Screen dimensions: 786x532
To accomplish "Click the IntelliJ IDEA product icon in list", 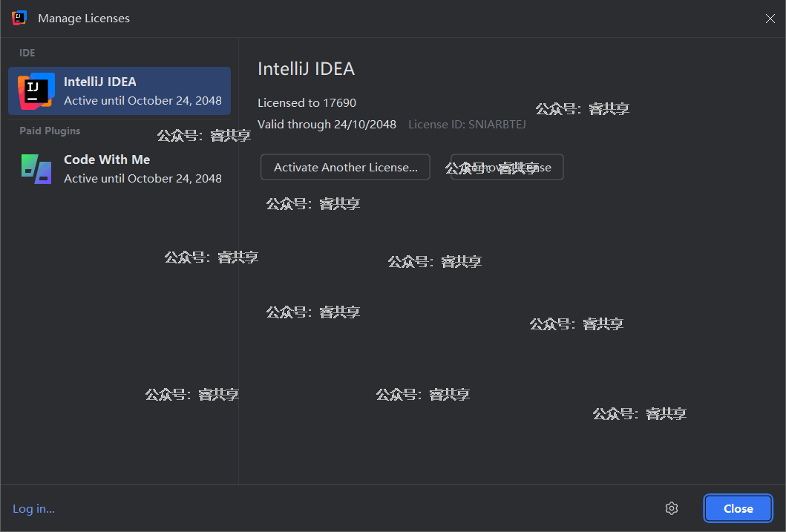I will coord(36,91).
